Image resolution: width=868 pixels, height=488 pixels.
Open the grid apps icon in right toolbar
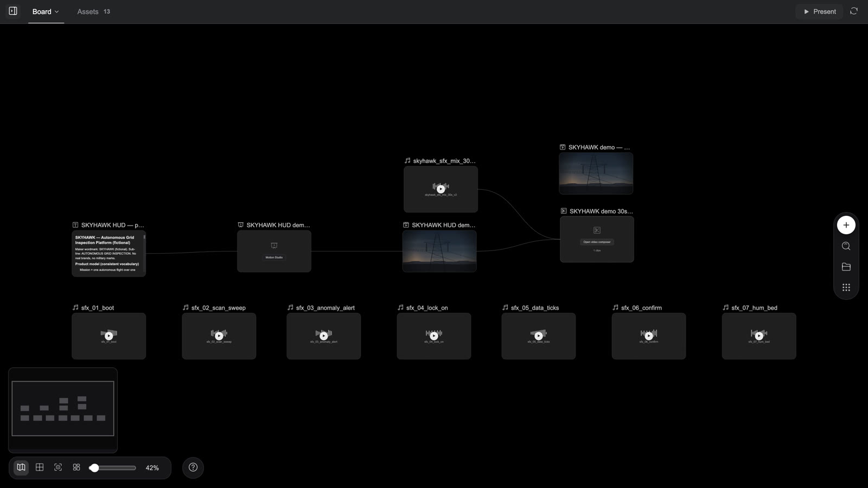click(x=846, y=287)
